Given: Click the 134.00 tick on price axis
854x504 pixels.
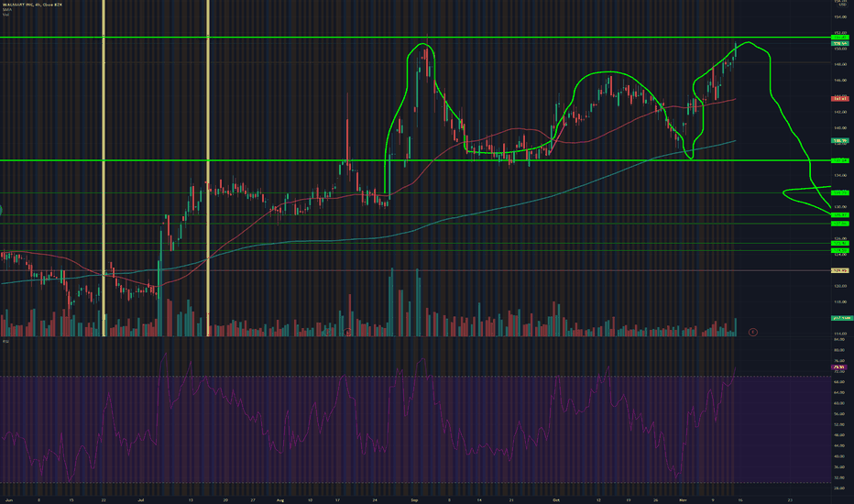Looking at the screenshot, I should click(x=840, y=175).
